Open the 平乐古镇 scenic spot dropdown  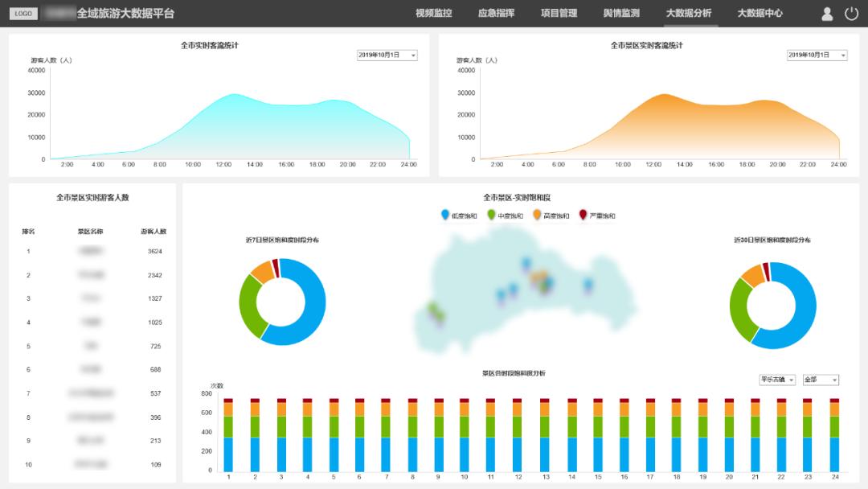pyautogui.click(x=777, y=380)
